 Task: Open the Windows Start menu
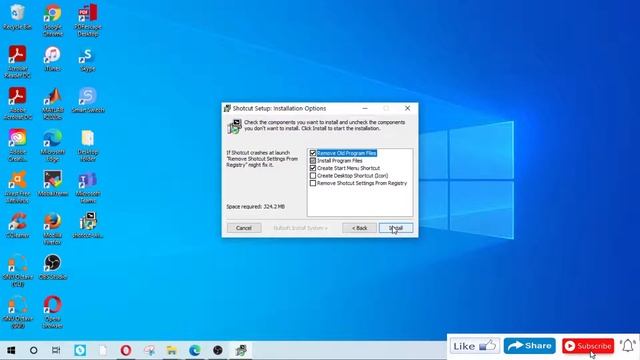click(x=11, y=350)
